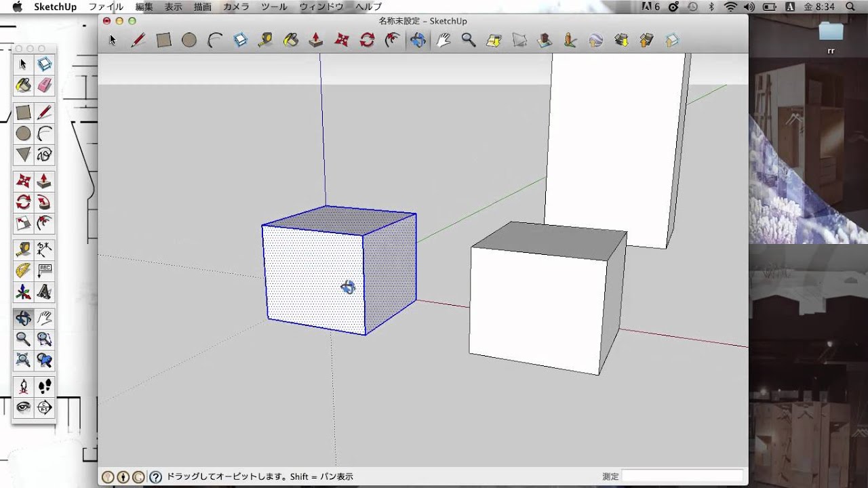Activate the Follow Me tool in palette
Screen dimensions: 868x488
(45, 202)
